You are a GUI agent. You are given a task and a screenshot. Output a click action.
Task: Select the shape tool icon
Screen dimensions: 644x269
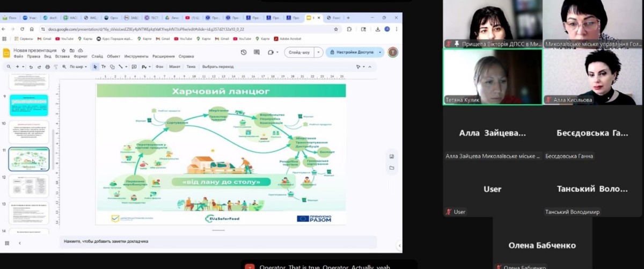112,67
